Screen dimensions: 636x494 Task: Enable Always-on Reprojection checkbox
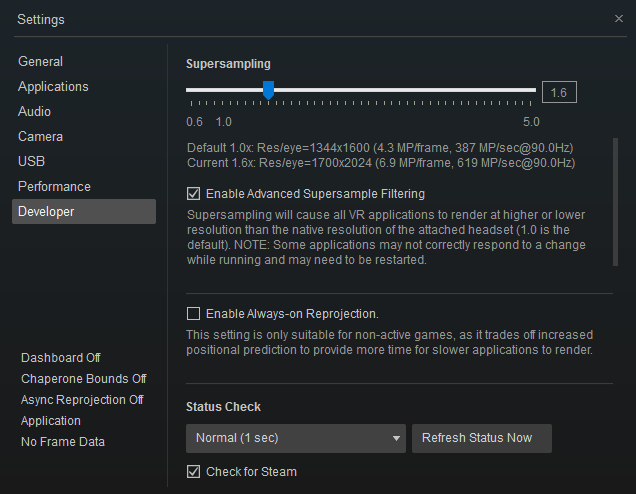(194, 314)
